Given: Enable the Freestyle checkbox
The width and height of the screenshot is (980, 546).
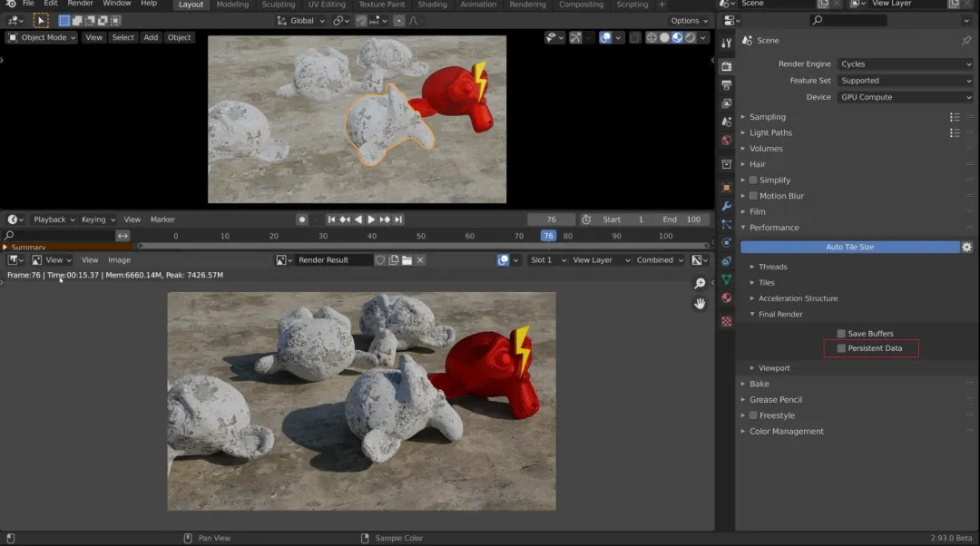Looking at the screenshot, I should (x=753, y=415).
